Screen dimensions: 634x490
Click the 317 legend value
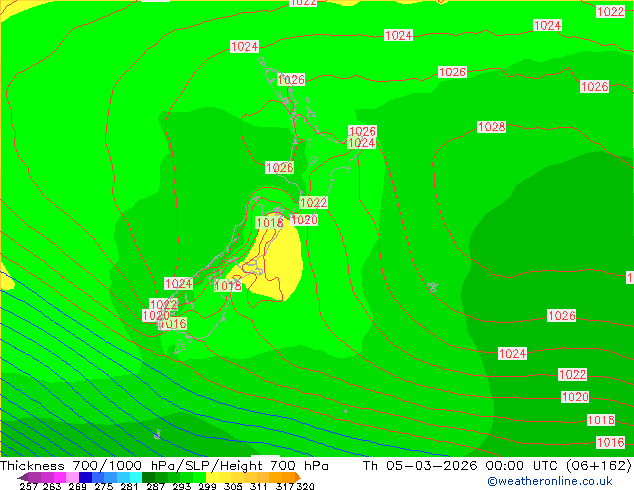pos(285,486)
